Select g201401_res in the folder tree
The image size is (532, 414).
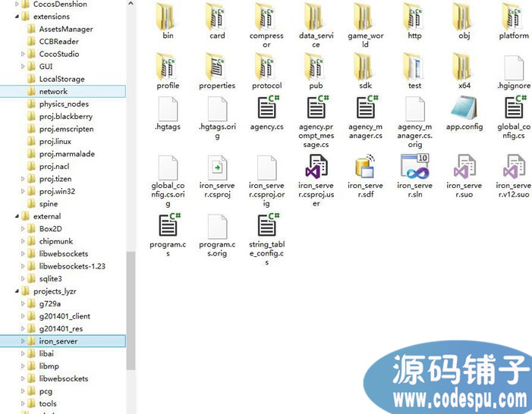(x=61, y=328)
